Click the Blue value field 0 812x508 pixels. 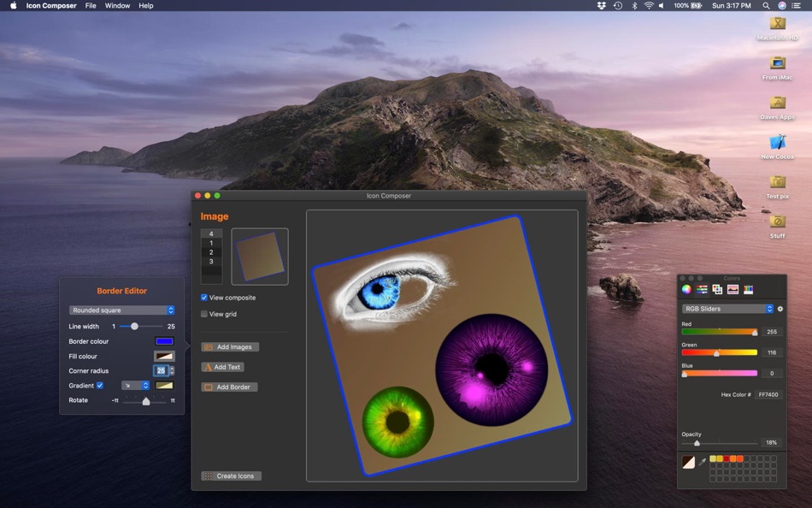pos(772,373)
